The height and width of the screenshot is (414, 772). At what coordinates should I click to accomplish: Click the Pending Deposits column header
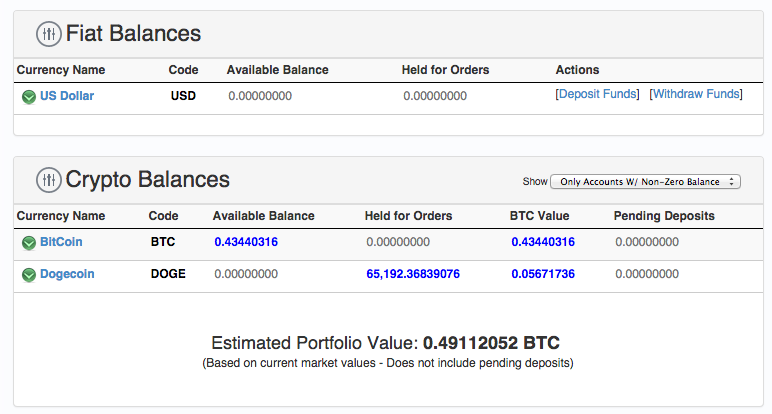coord(664,216)
